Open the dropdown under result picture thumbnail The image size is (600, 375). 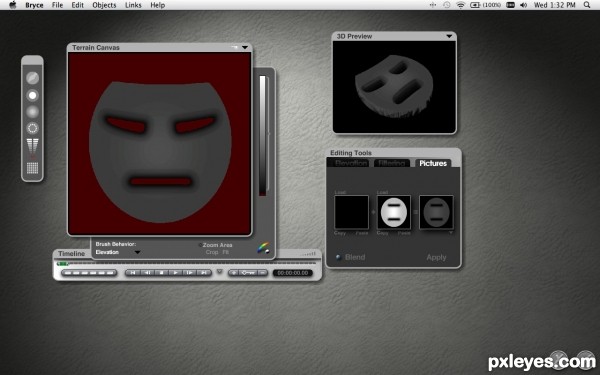(451, 233)
